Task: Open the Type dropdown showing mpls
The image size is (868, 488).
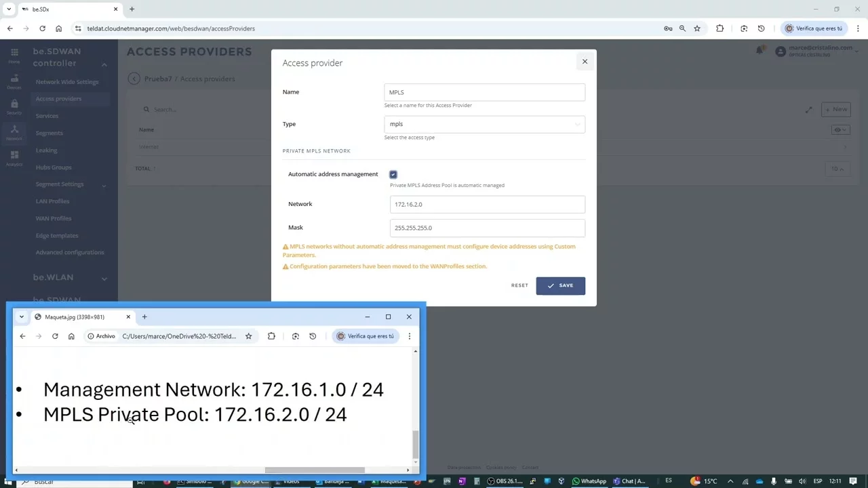Action: point(484,124)
